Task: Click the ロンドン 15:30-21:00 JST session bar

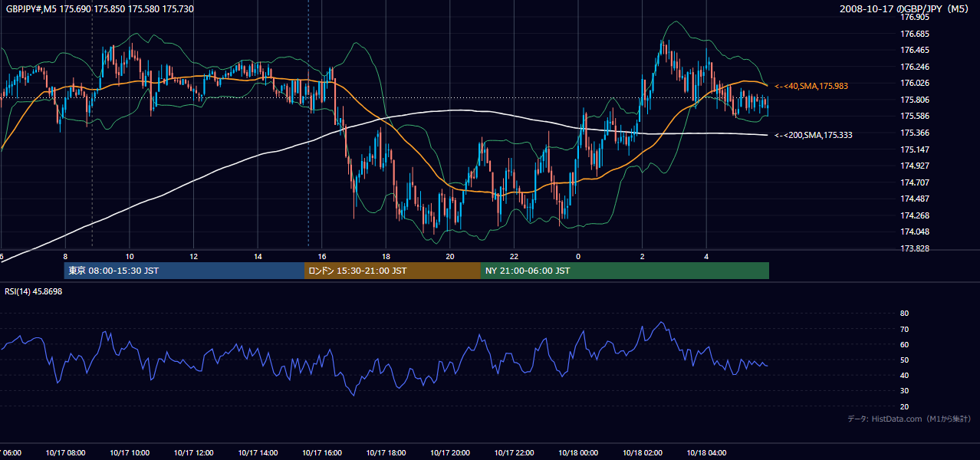Action: pos(393,271)
